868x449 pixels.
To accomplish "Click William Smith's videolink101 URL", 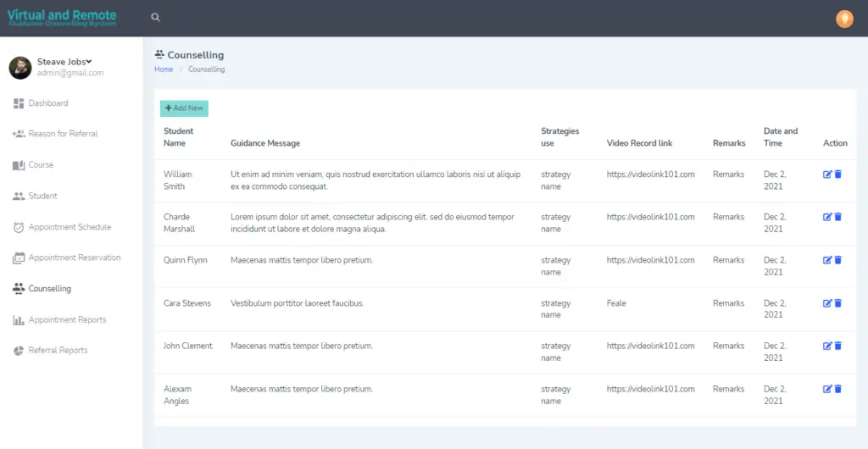I will pyautogui.click(x=650, y=175).
